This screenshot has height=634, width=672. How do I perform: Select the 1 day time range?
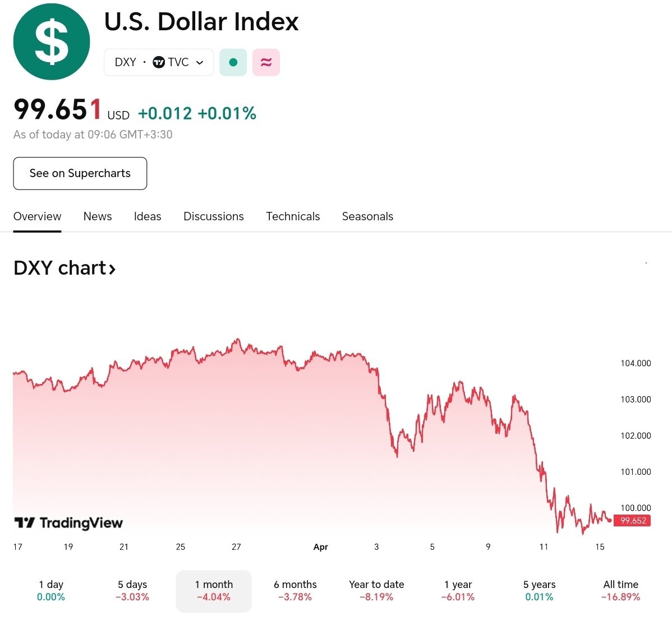tap(51, 590)
